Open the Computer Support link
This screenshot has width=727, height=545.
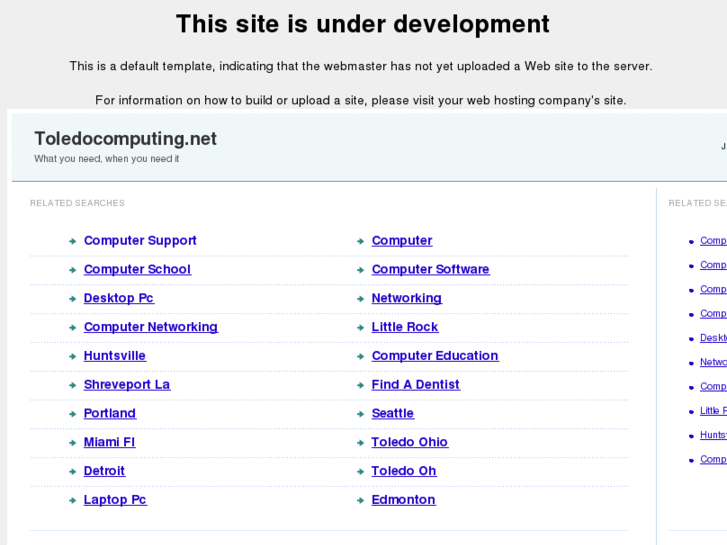click(x=140, y=241)
